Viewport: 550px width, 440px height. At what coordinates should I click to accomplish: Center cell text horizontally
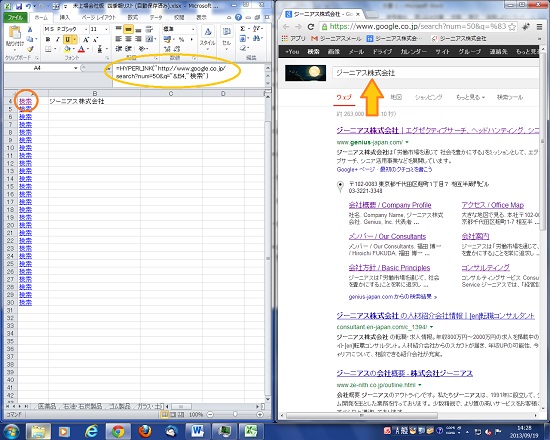129,39
